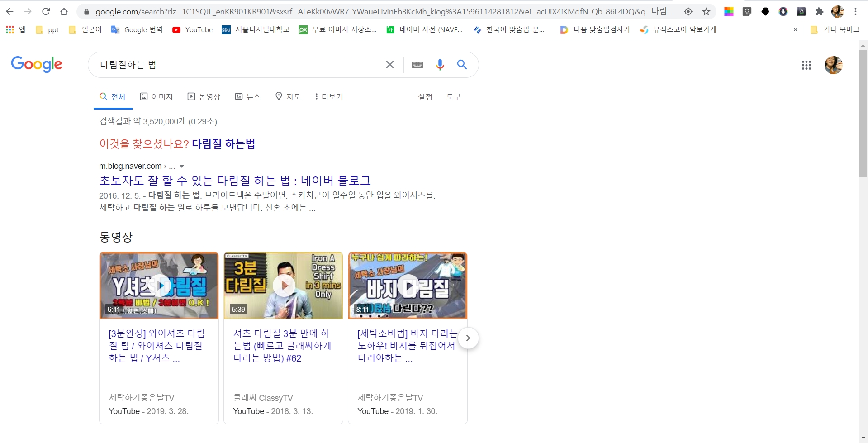Click the scrollbar down arrow
The width and height of the screenshot is (868, 443).
[x=863, y=438]
